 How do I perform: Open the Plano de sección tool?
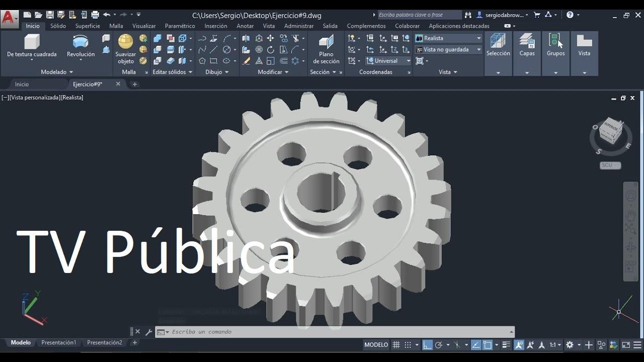click(326, 49)
